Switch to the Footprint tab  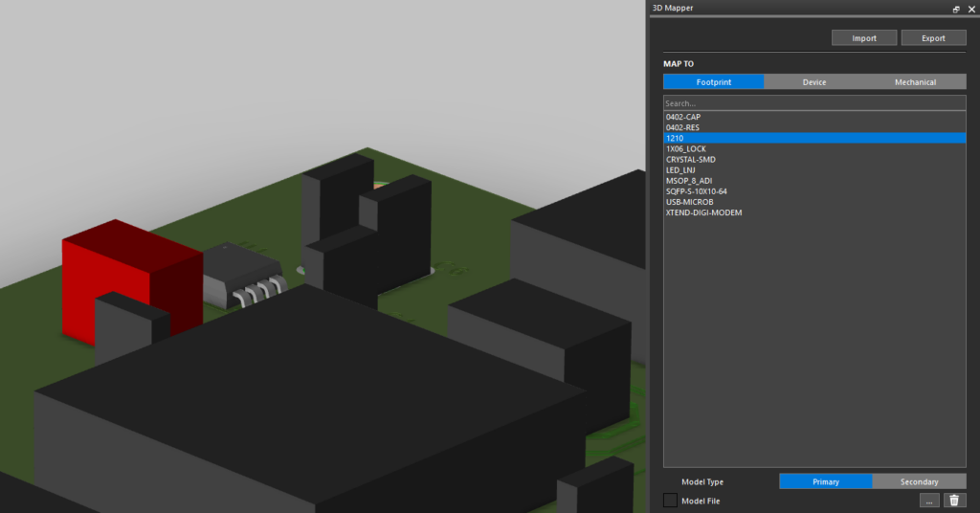coord(713,82)
